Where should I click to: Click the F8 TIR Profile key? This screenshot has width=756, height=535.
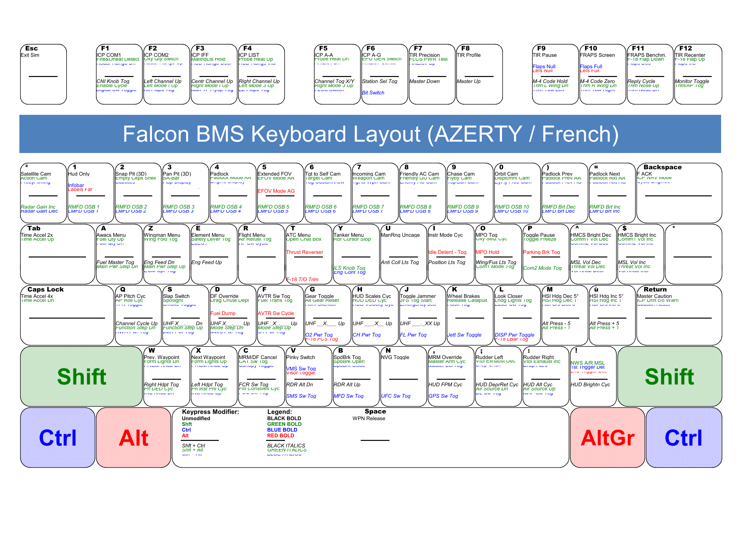pyautogui.click(x=479, y=74)
